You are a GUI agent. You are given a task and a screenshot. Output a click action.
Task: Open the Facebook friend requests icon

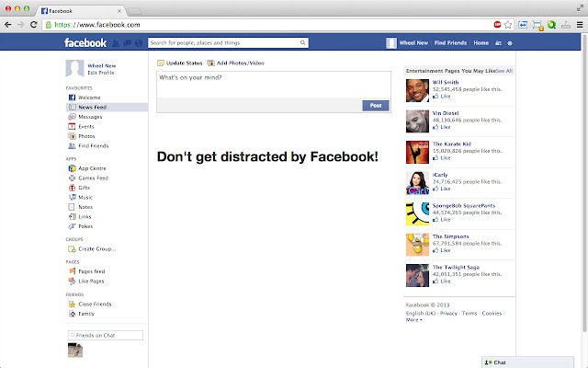[x=116, y=43]
